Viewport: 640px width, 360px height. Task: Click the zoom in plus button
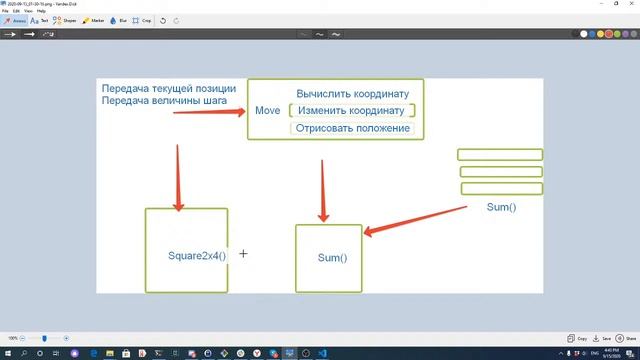coord(66,338)
